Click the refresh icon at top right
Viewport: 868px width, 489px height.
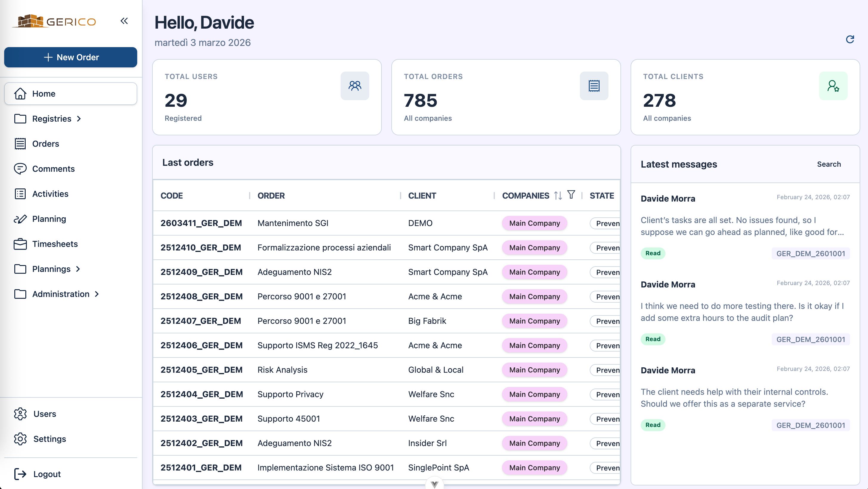(x=850, y=39)
